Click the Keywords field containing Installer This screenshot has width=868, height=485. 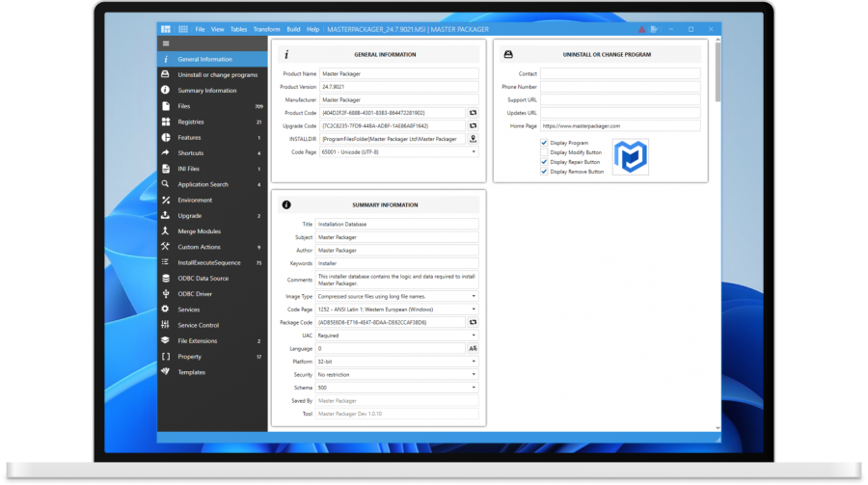397,263
